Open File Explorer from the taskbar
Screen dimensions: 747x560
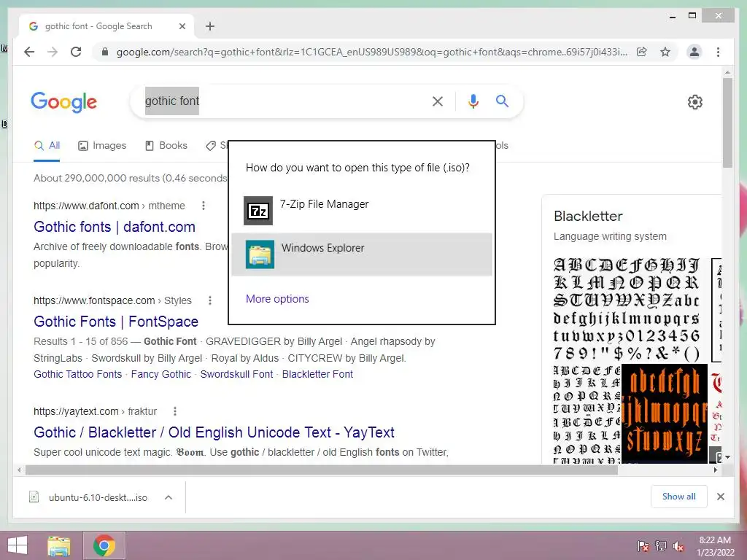(x=58, y=545)
